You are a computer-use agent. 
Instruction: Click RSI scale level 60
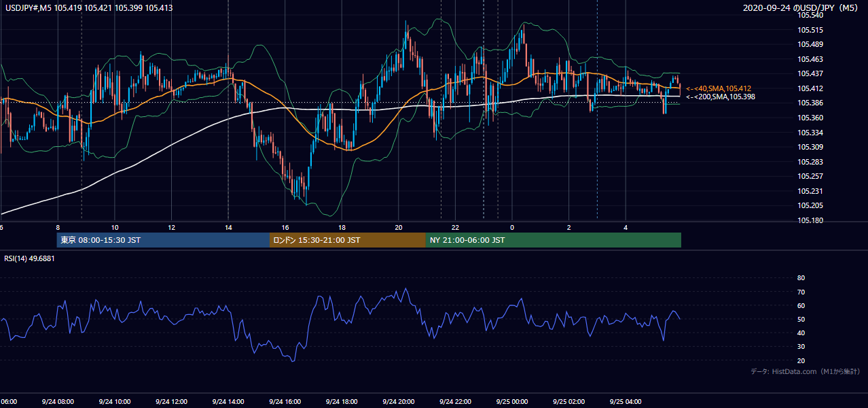tap(801, 305)
